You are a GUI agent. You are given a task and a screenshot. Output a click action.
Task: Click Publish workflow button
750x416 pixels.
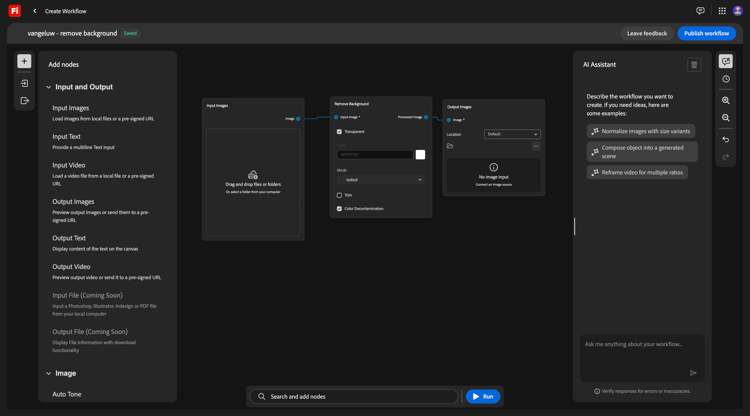coord(706,33)
